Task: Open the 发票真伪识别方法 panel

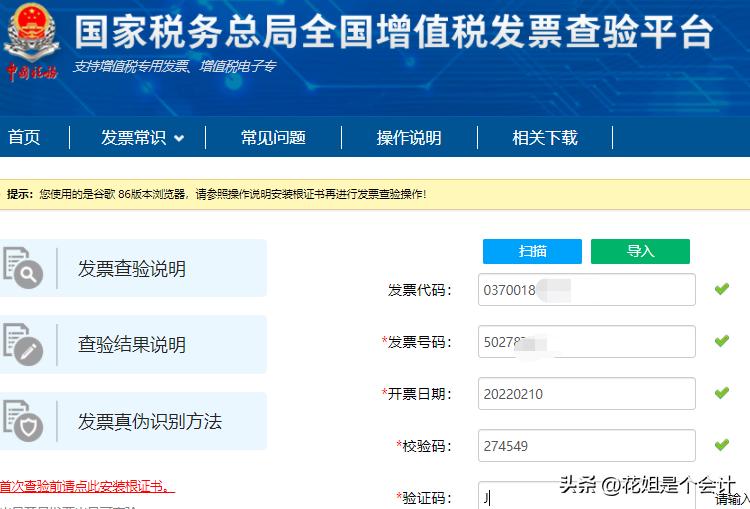Action: 133,421
